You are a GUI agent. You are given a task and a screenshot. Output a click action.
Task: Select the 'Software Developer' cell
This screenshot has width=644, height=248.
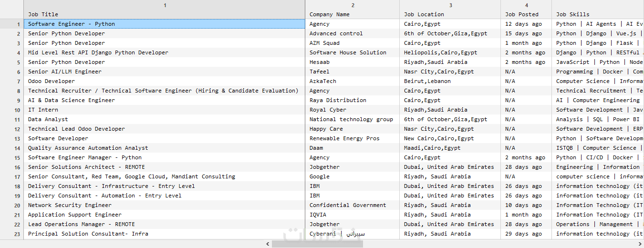click(165, 138)
